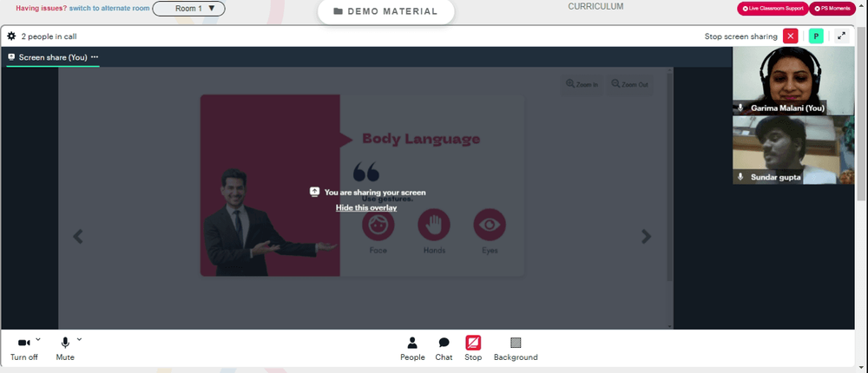
Task: Click 'Body Language' slide heading
Action: (x=421, y=138)
